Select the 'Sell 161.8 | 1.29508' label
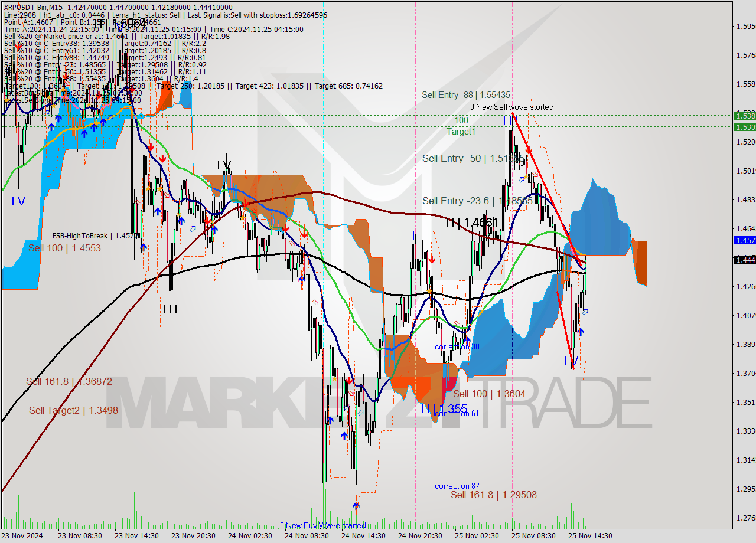Viewport: 756px width, 543px height. (x=494, y=495)
